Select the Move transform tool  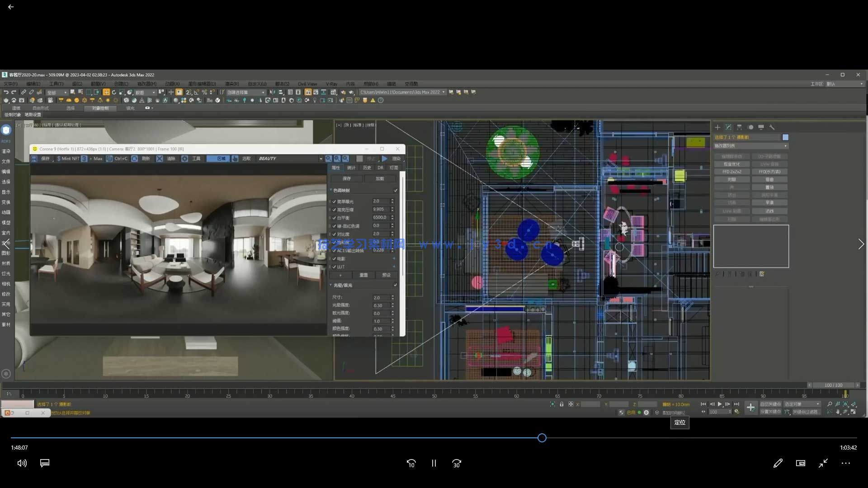point(106,92)
